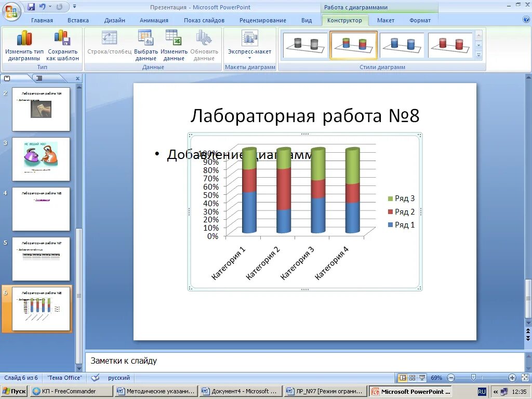532x399 pixels.
Task: Select slide 5 thumbnail
Action: 41,259
